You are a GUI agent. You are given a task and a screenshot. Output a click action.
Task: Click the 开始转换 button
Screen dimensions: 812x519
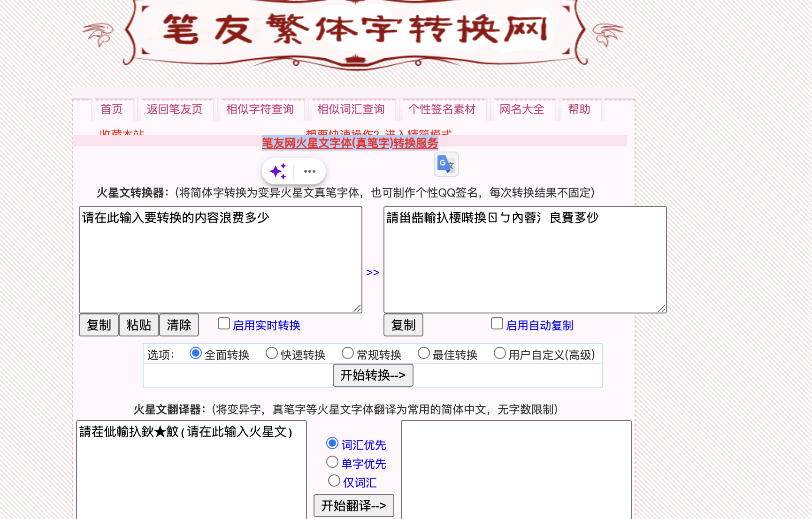[373, 375]
